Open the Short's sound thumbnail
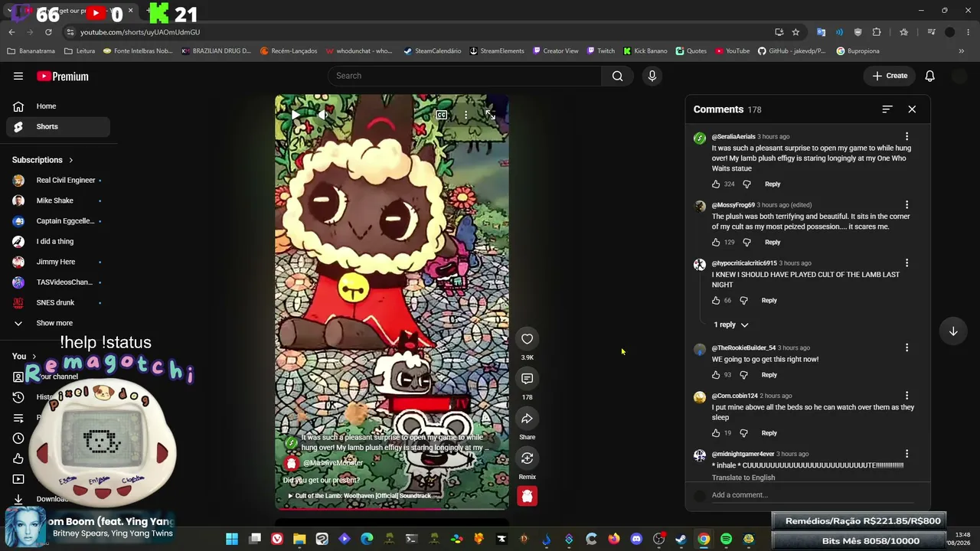Image resolution: width=980 pixels, height=551 pixels. (527, 496)
